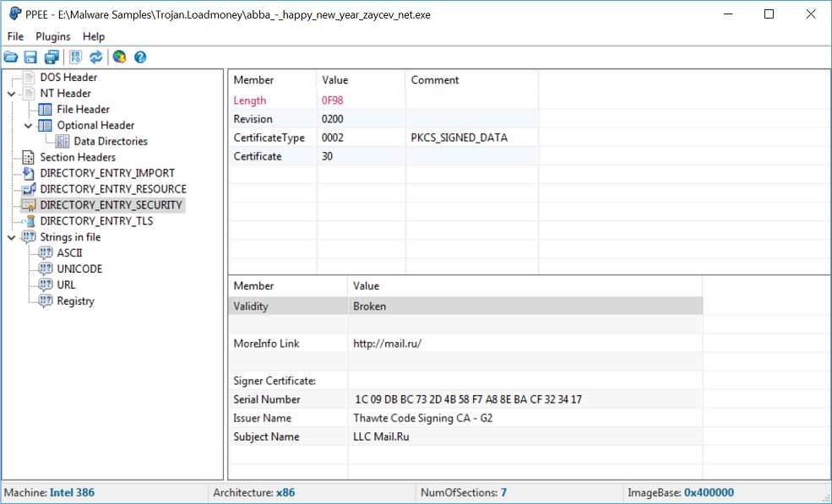This screenshot has width=832, height=504.
Task: Open the hex view toolbar icon
Action: [x=75, y=57]
